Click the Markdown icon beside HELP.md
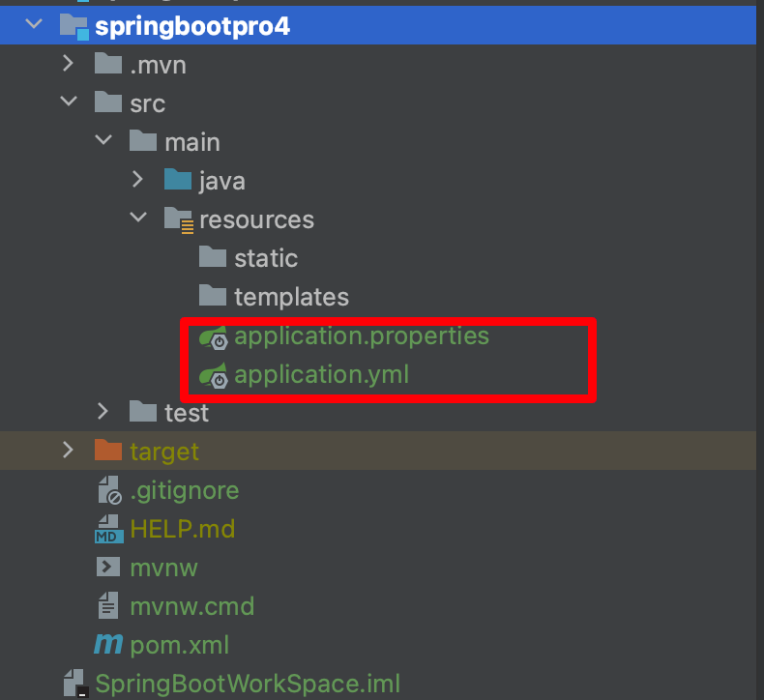This screenshot has width=764, height=700. (108, 529)
